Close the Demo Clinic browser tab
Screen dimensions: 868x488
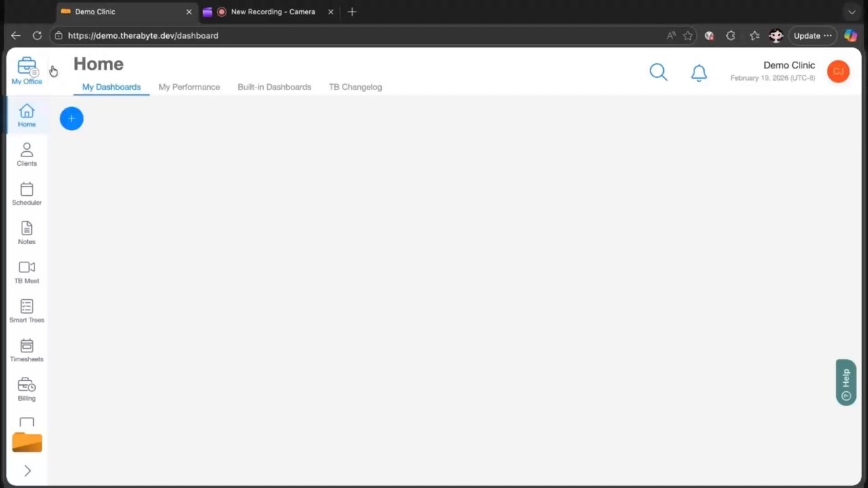[189, 12]
